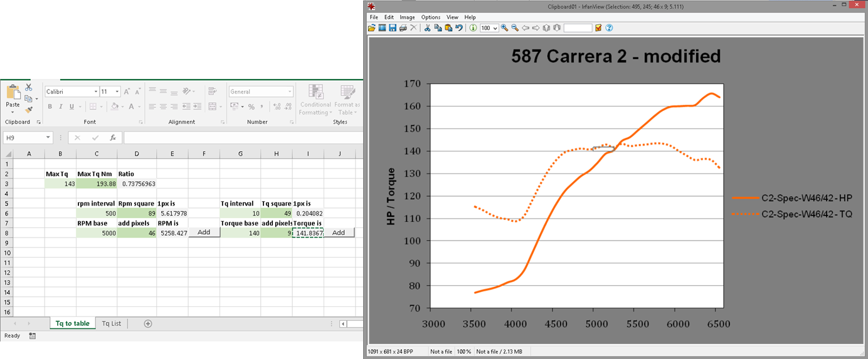Select Max Tq cell value 143
This screenshot has width=868, height=359.
tap(60, 184)
